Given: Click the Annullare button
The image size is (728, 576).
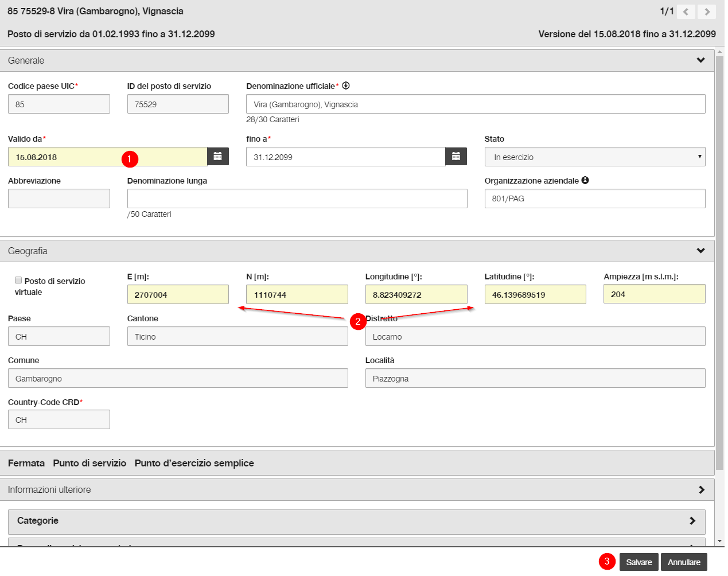Looking at the screenshot, I should coord(684,562).
